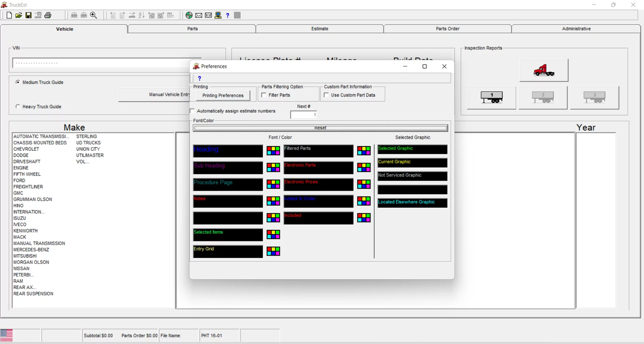Click the Save floppy disk icon
Viewport: 644px width, 344px height.
tap(28, 15)
